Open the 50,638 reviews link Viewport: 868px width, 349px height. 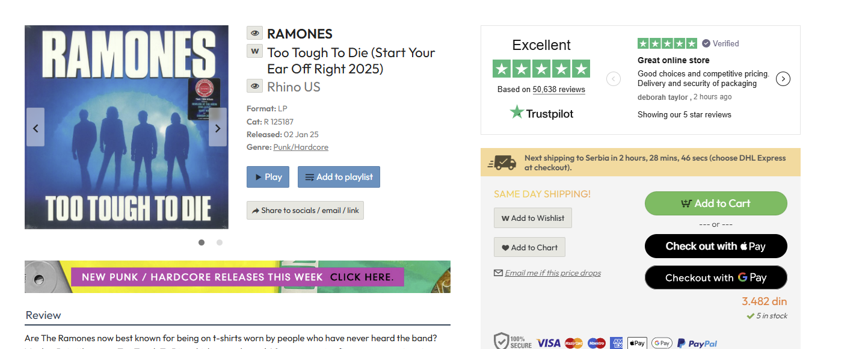pos(559,90)
